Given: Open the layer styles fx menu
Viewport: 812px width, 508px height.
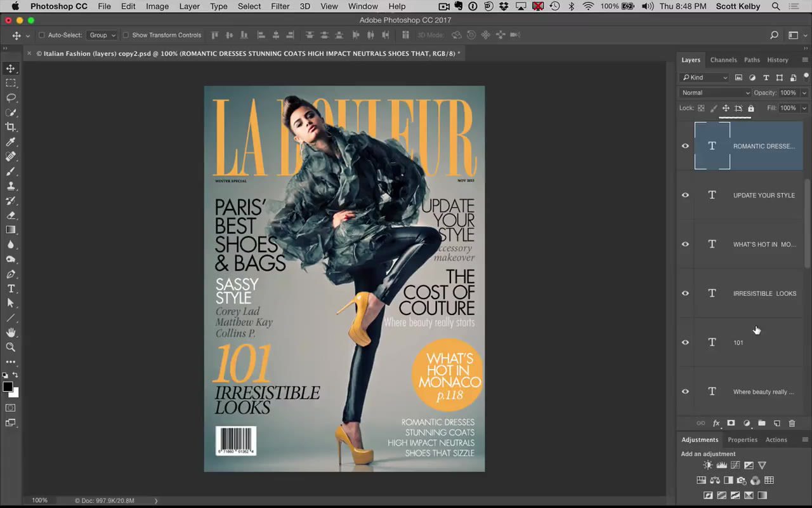Looking at the screenshot, I should [716, 423].
